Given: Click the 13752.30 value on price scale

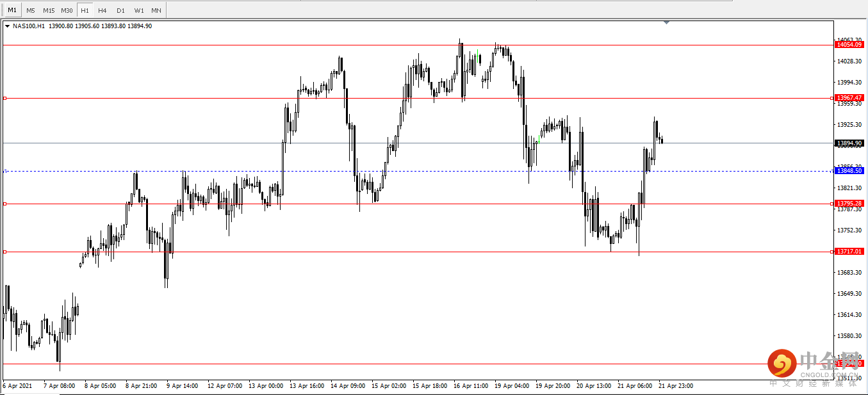Looking at the screenshot, I should [849, 230].
